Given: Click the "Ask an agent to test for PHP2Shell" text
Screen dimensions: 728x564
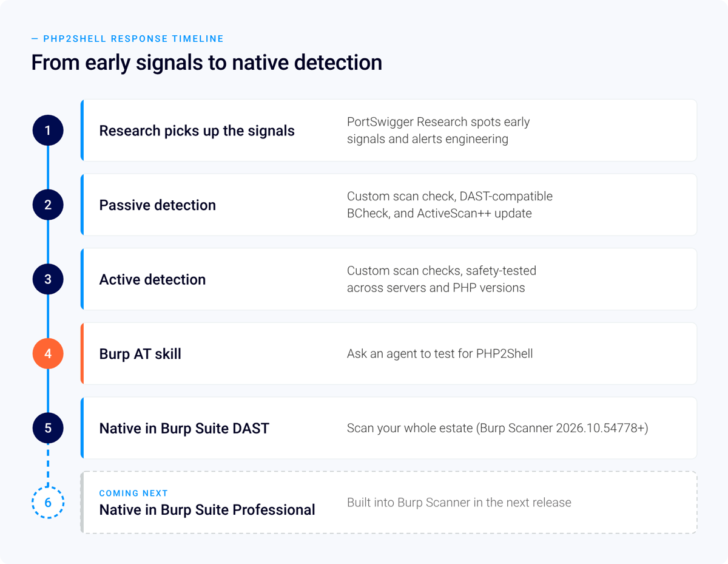Looking at the screenshot, I should click(x=440, y=354).
